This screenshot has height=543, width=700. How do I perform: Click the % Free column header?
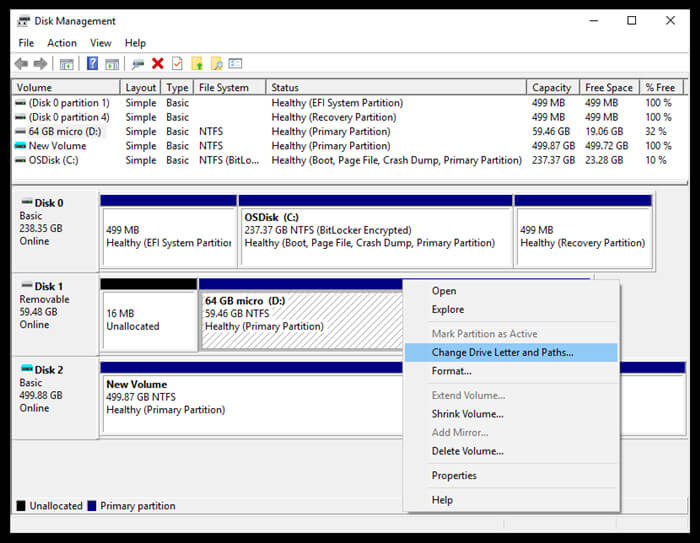click(x=662, y=88)
